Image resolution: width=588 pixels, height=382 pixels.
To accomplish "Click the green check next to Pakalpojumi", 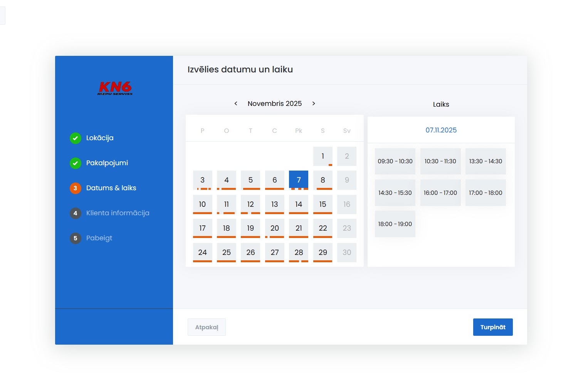I will click(x=76, y=163).
